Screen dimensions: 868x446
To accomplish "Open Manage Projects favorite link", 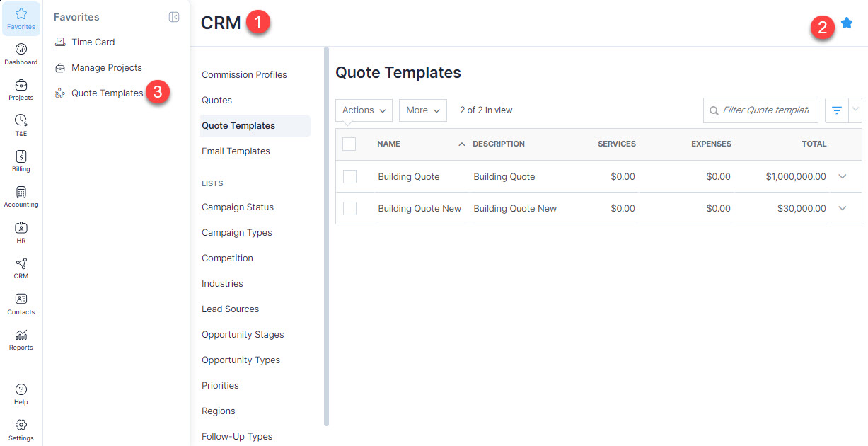I will [x=107, y=68].
